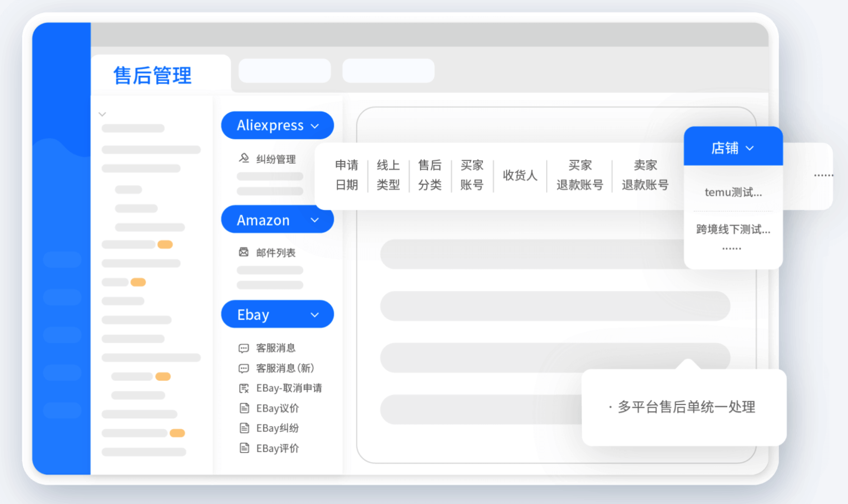This screenshot has height=504, width=848.
Task: Click the document icon beside EBay纠纷
Action: [244, 428]
